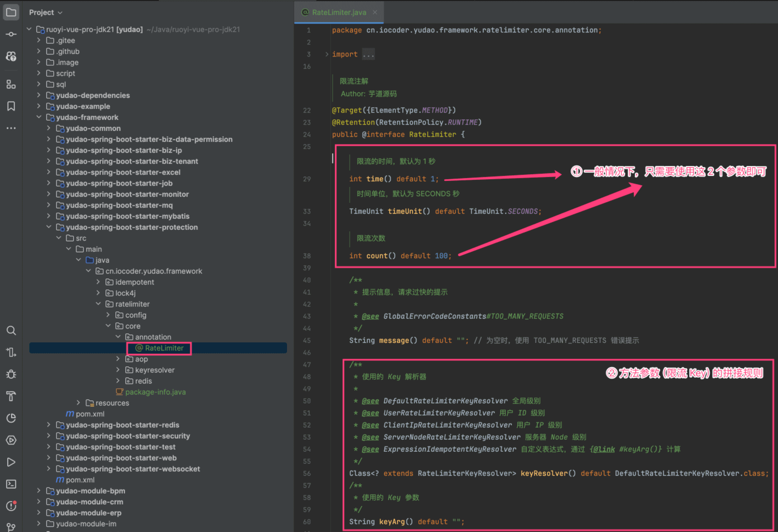This screenshot has width=778, height=532.
Task: Open the Git version control icon
Action: point(11,527)
